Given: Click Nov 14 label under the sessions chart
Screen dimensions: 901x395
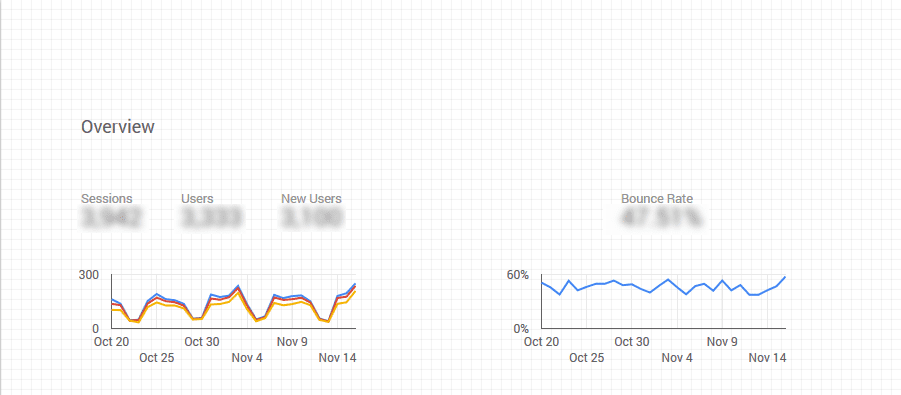Looking at the screenshot, I should click(x=337, y=358).
